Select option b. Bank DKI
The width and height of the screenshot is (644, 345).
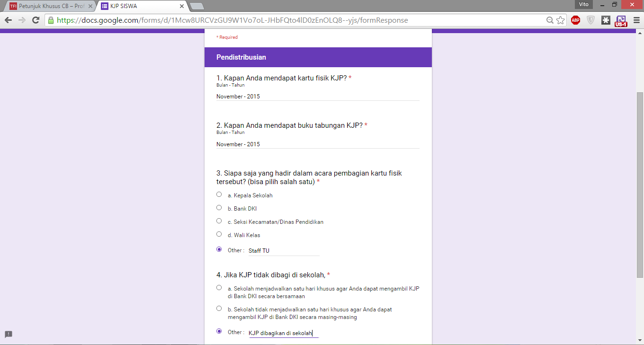[219, 208]
